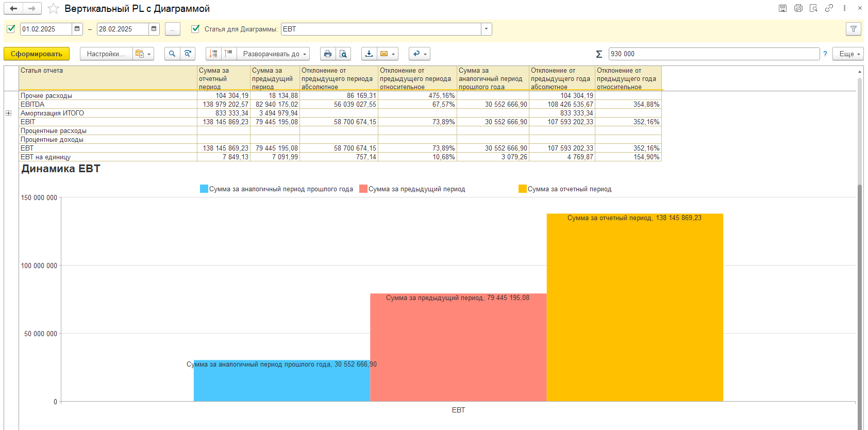Toggle the period checkbox before dates
This screenshot has height=430, width=868.
tap(11, 29)
